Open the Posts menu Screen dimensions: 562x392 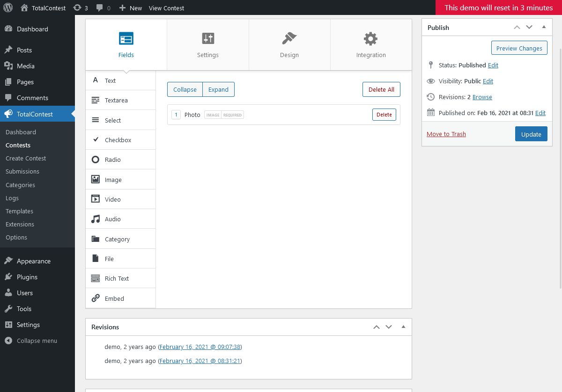[x=37, y=50]
